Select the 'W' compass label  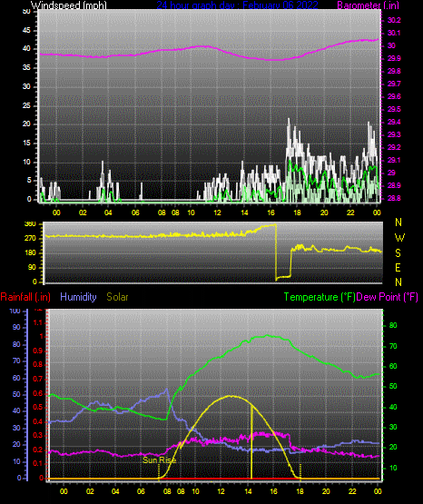pyautogui.click(x=399, y=238)
